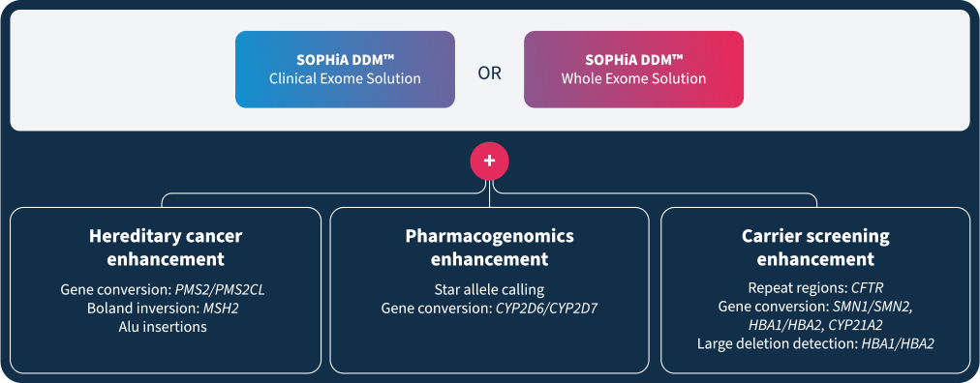Screen dimensions: 980x383
Task: Click Gene conversion PMS2/PMS2CL line
Action: tap(166, 289)
